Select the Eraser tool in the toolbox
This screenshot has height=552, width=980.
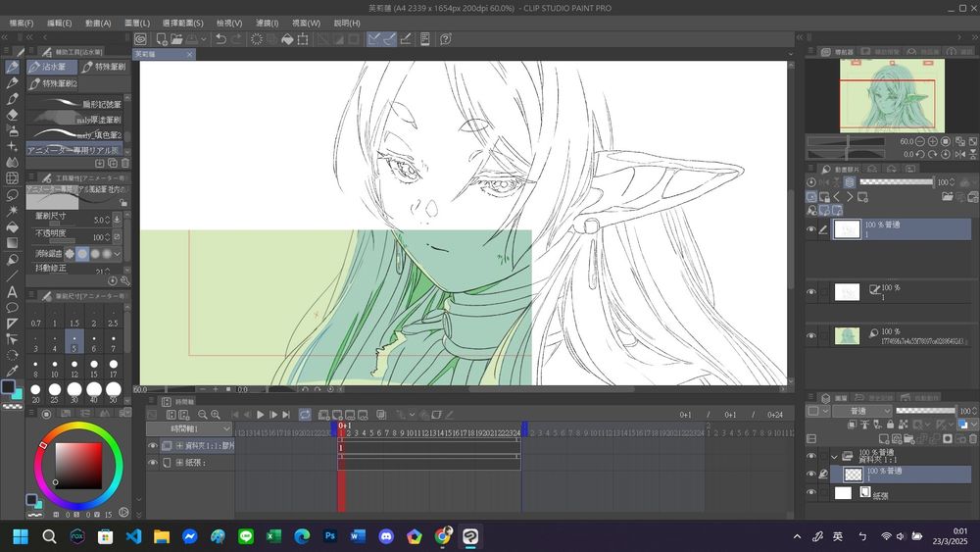point(13,115)
